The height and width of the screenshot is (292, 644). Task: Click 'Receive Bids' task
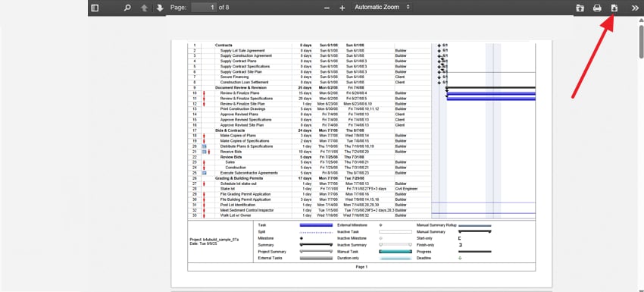(x=231, y=152)
